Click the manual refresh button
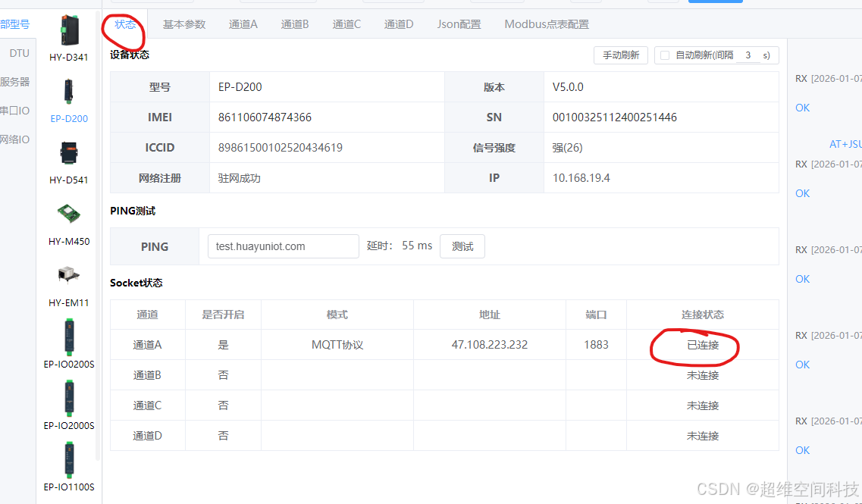This screenshot has width=862, height=504. click(x=621, y=55)
